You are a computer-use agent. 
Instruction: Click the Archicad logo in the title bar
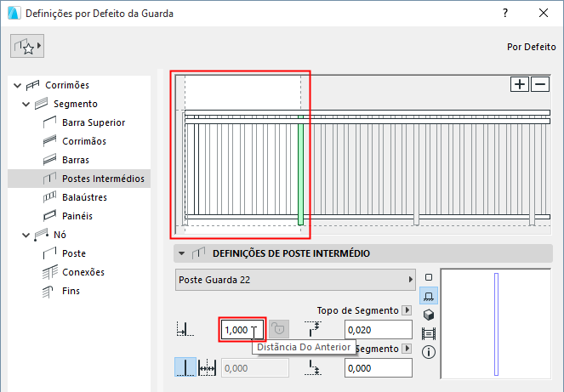pos(14,14)
